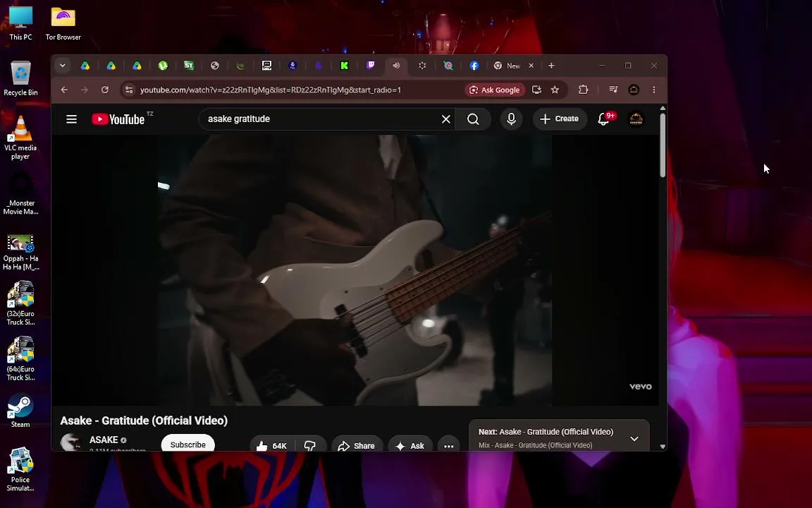The height and width of the screenshot is (508, 812).
Task: Open the YouTube guide hamburger menu
Action: [71, 119]
